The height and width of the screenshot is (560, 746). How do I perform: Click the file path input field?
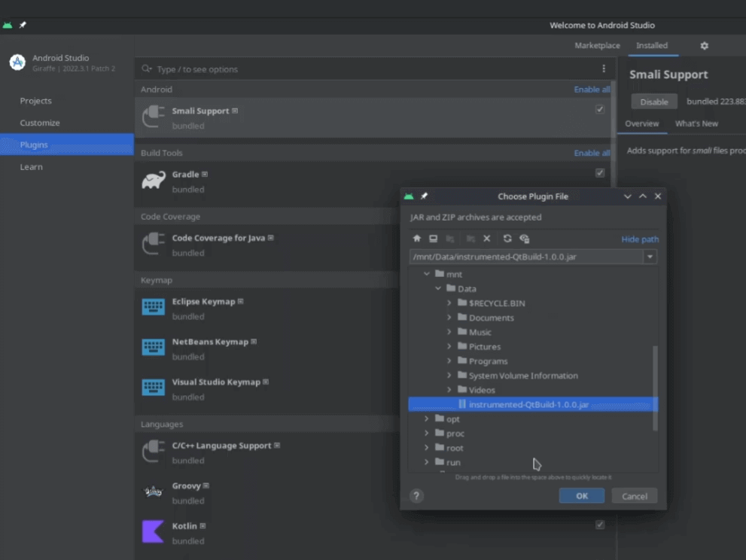point(526,257)
